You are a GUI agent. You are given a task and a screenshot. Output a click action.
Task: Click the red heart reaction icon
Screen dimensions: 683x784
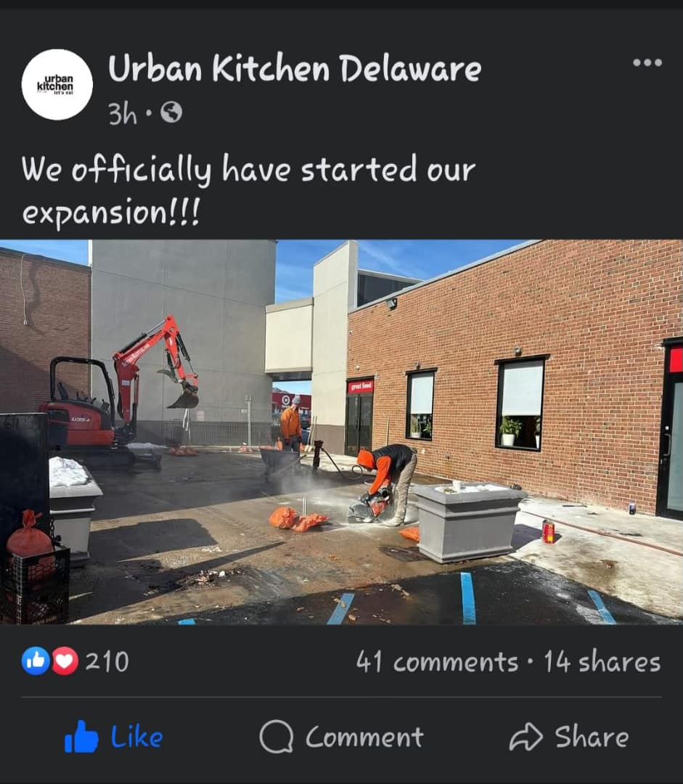tap(65, 661)
